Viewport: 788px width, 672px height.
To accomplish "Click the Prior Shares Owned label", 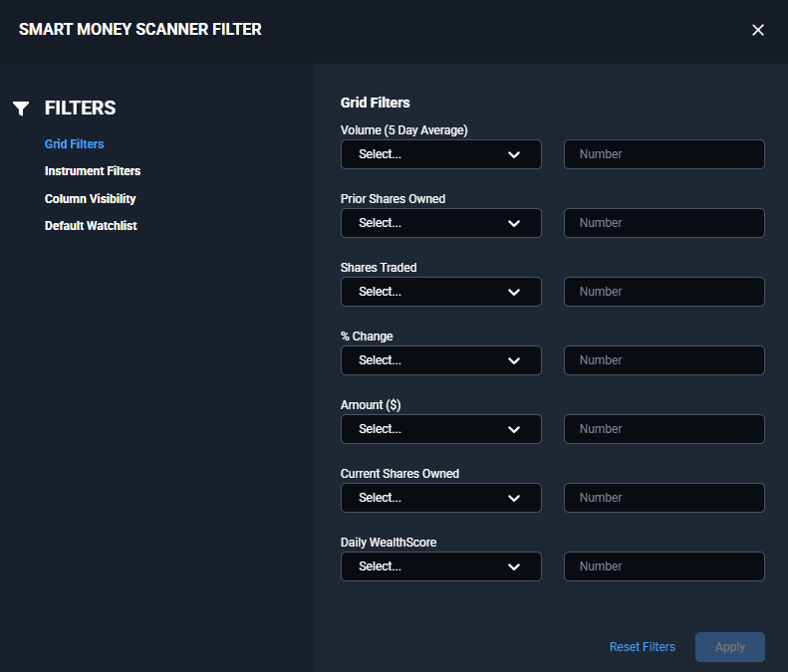I will click(x=393, y=199).
